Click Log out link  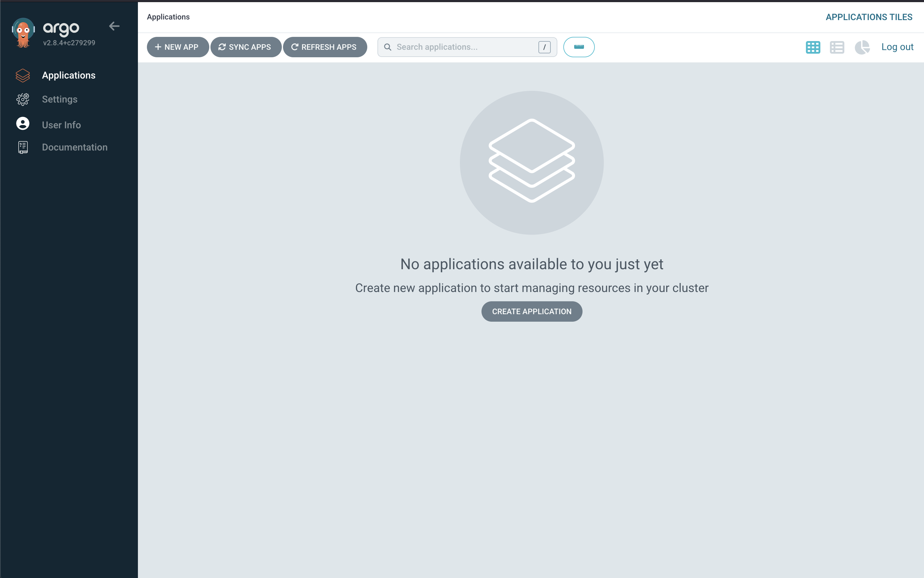(x=897, y=47)
